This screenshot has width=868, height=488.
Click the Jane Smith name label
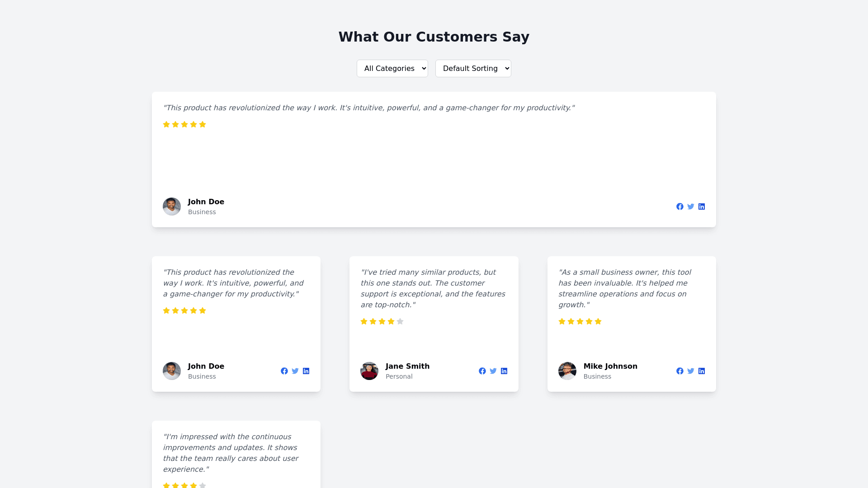click(407, 366)
